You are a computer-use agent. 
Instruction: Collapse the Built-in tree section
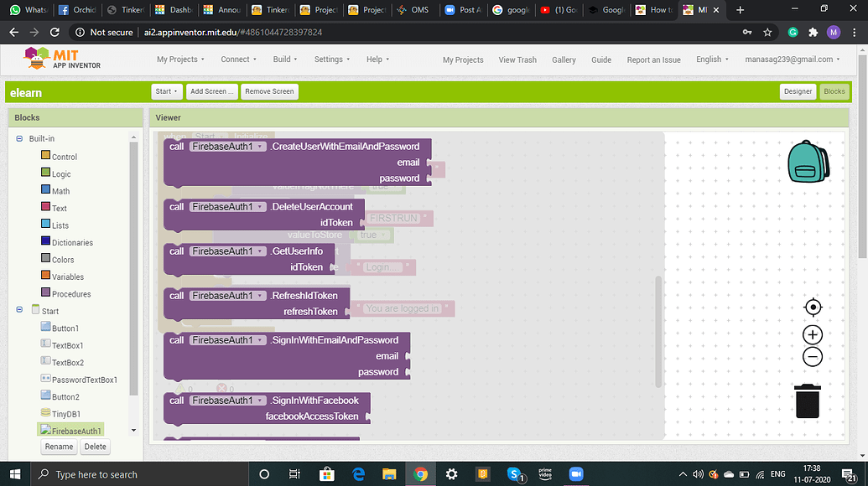coord(19,138)
